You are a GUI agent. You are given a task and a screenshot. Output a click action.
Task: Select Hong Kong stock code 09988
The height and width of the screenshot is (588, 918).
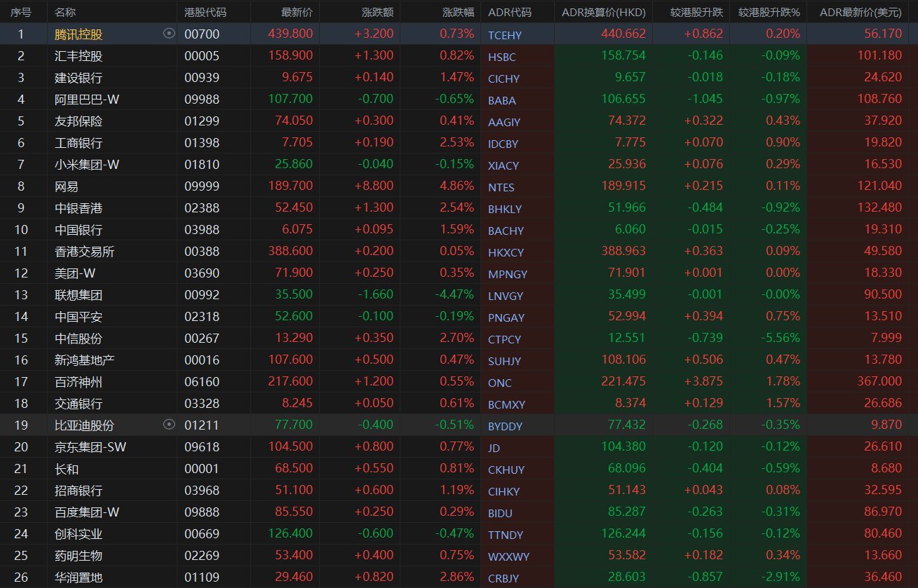click(201, 99)
